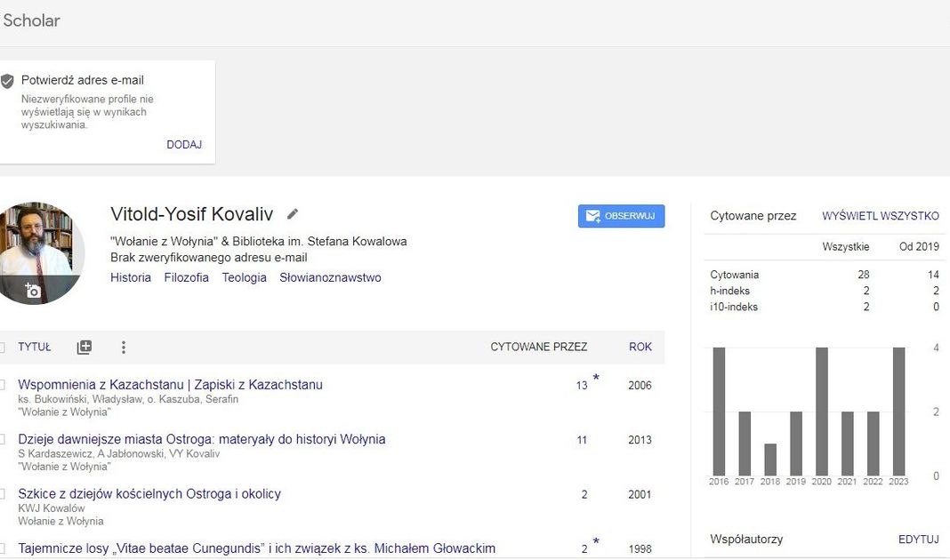Image resolution: width=950 pixels, height=560 pixels.
Task: Sort by Cytowane przez column header
Action: tap(538, 348)
